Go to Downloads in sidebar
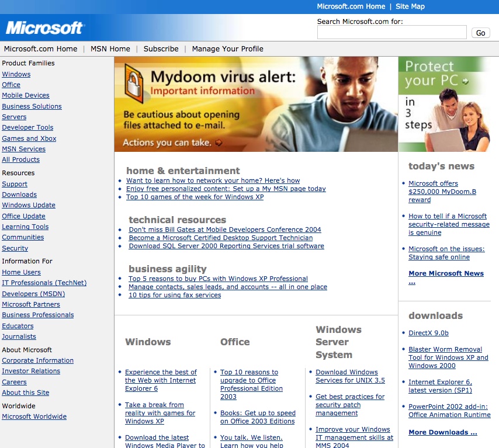This screenshot has width=499, height=448. [19, 195]
